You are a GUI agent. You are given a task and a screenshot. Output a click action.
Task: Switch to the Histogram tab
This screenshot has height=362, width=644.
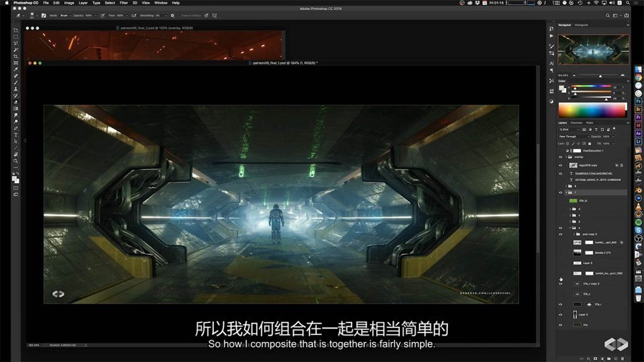click(581, 25)
